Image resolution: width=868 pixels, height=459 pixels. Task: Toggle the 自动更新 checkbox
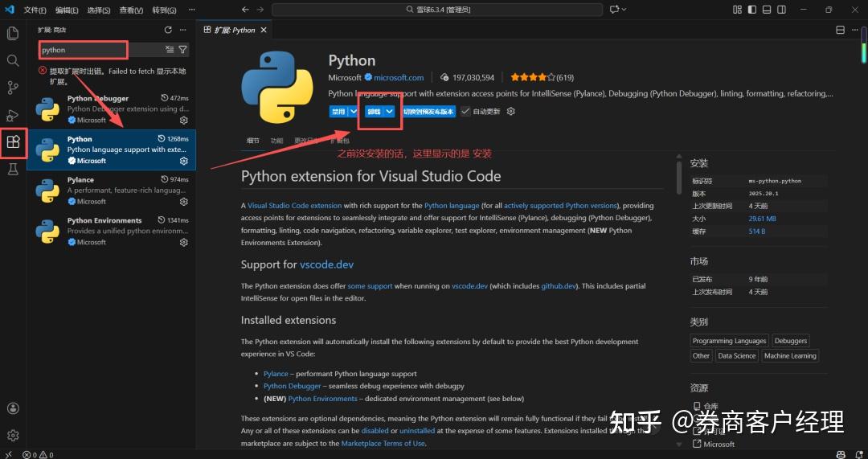pos(465,111)
